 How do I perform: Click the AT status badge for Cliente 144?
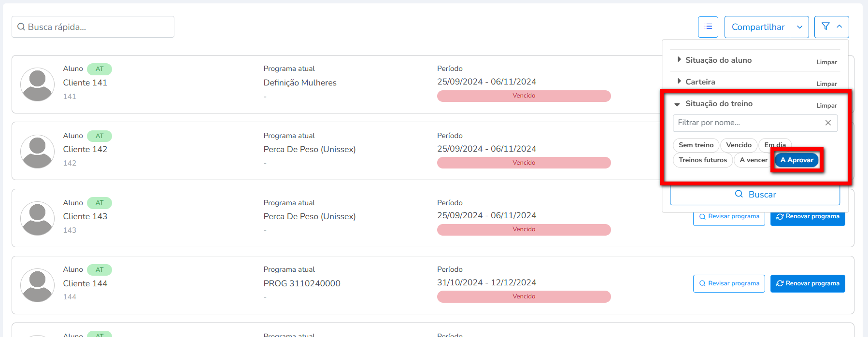click(100, 270)
